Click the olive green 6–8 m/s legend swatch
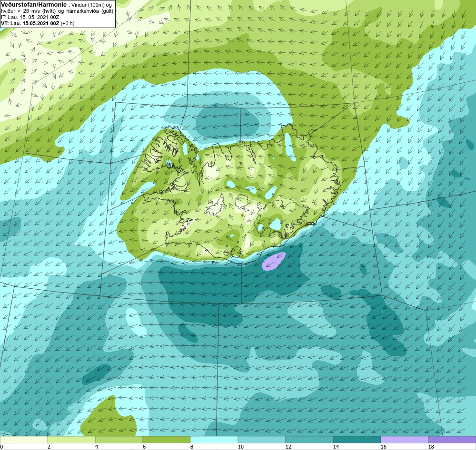This screenshot has width=476, height=450. 166,440
